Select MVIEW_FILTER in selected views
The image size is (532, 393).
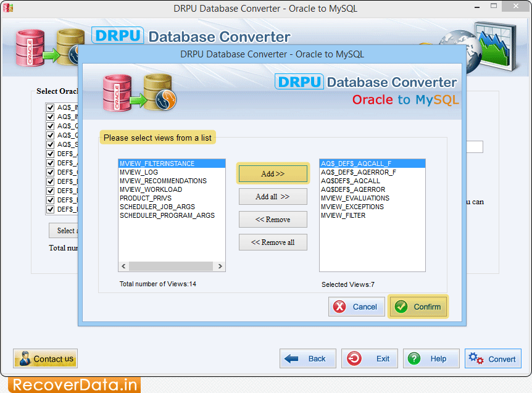[x=372, y=215]
